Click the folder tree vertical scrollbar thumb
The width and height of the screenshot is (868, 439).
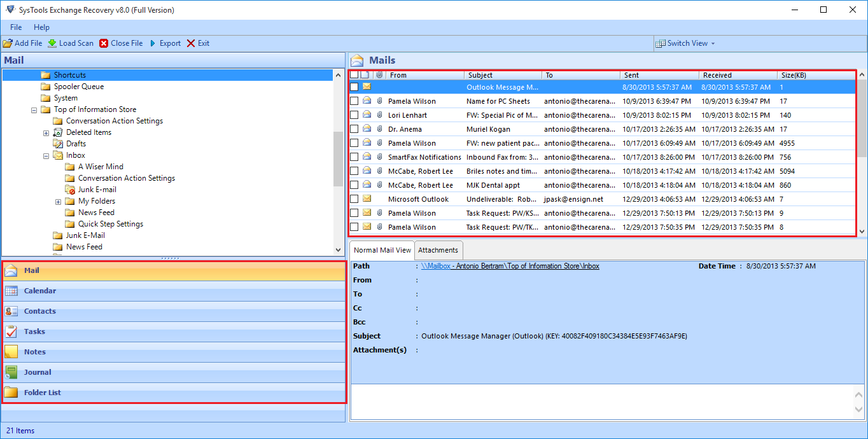tap(339, 159)
